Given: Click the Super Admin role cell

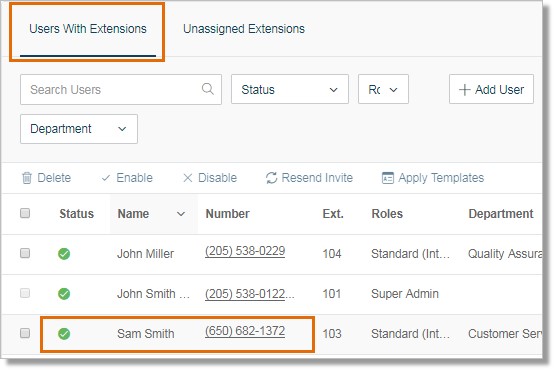Looking at the screenshot, I should click(x=405, y=294).
